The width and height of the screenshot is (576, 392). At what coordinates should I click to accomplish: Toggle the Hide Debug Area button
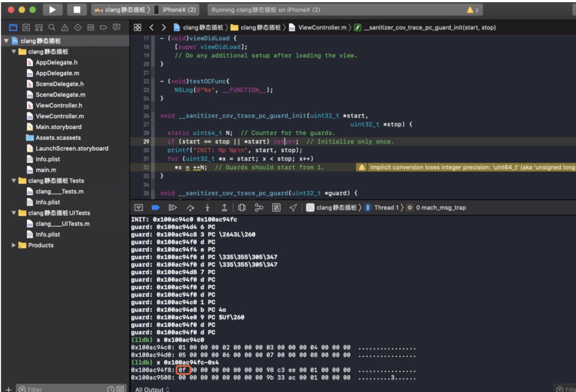tap(139, 208)
